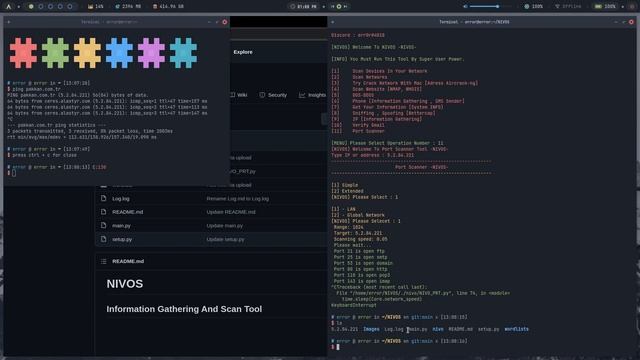Screen dimensions: 640x360
Task: Click the brightness 100% indicator
Action: [534, 7]
